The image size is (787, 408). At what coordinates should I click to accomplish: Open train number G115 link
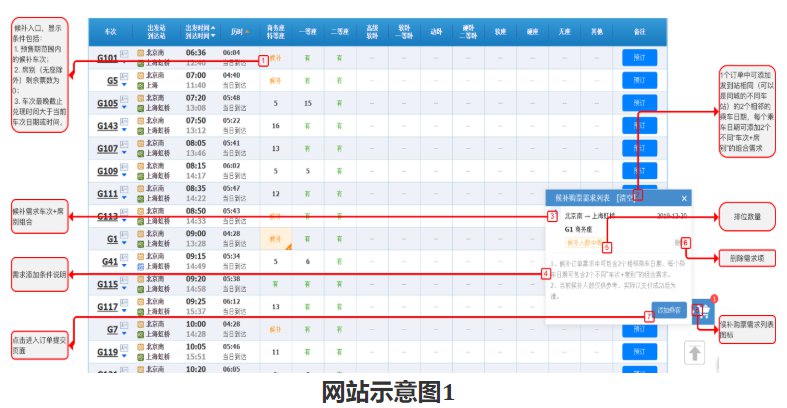pyautogui.click(x=107, y=284)
